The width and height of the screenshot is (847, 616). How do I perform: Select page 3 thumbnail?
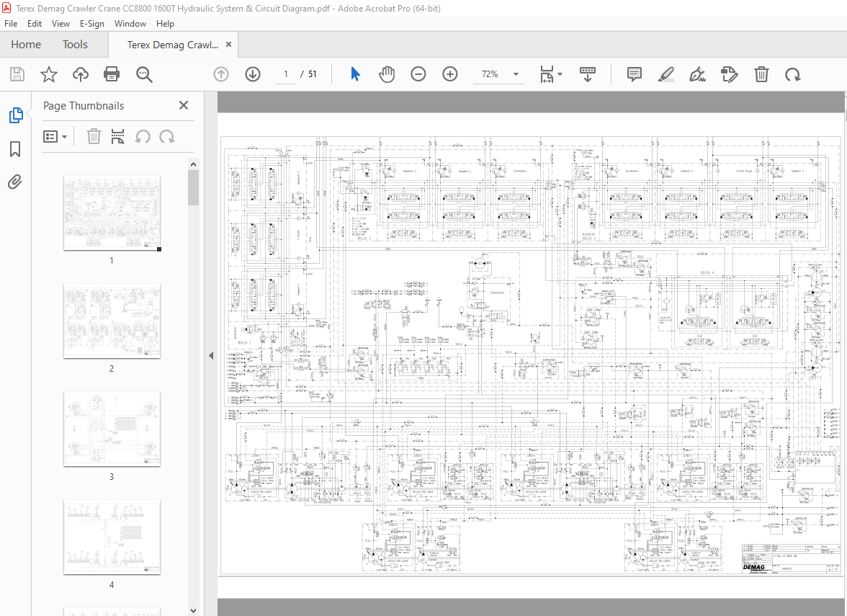point(112,429)
